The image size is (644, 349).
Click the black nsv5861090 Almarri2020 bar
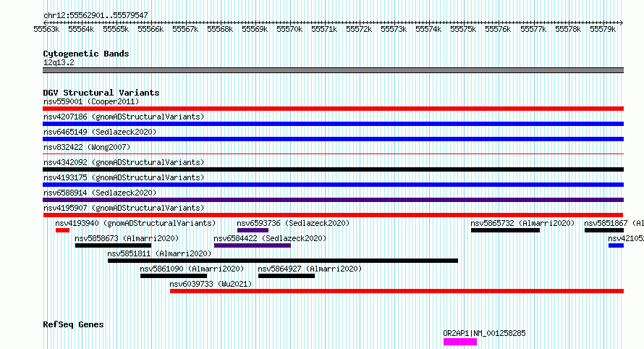174,276
